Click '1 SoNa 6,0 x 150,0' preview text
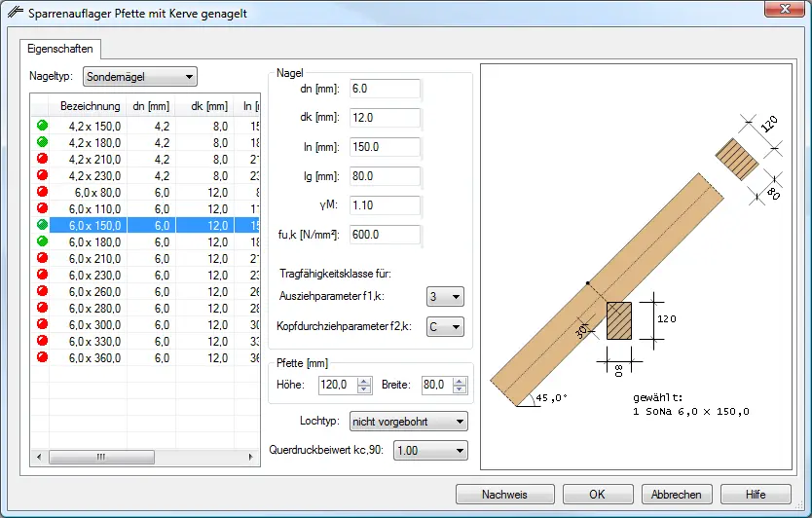812x518 pixels. [691, 411]
